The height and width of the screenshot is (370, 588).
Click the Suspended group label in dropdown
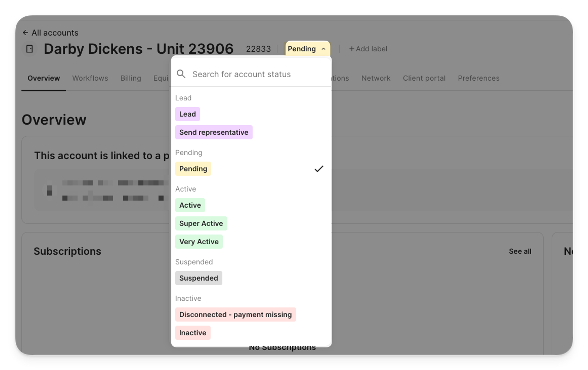point(194,262)
